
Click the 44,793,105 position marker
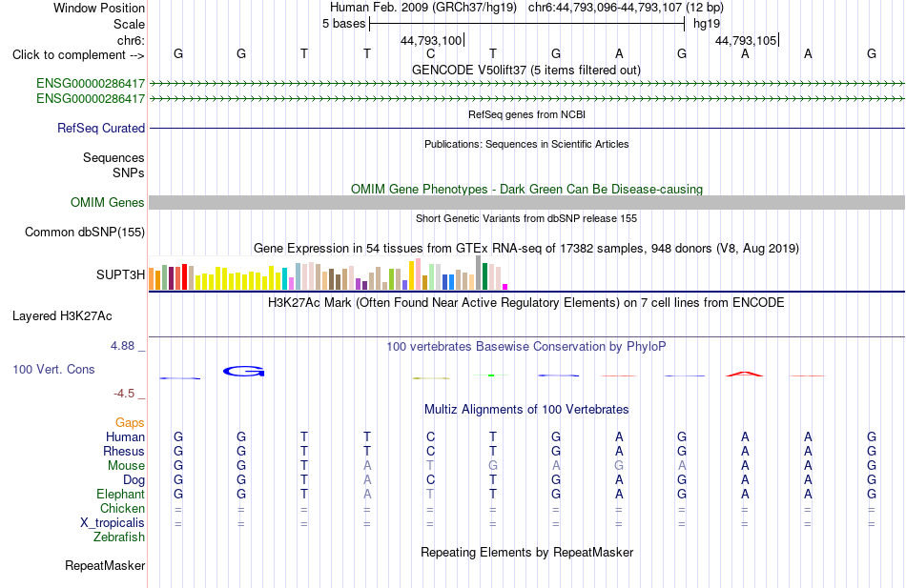[x=747, y=40]
